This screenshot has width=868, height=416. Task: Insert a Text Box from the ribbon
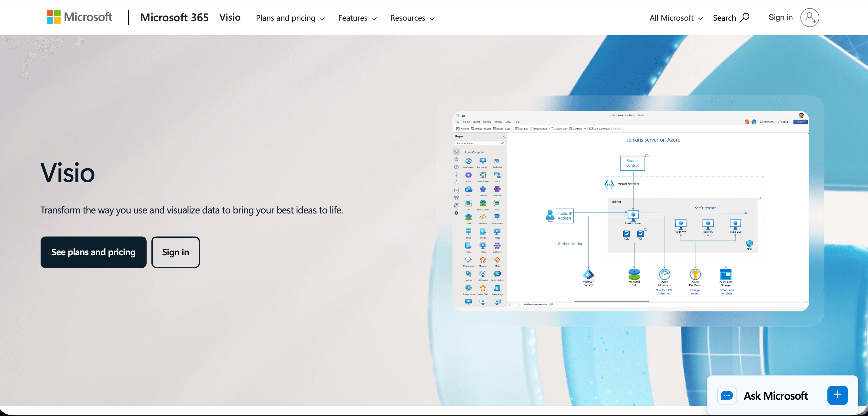click(522, 129)
